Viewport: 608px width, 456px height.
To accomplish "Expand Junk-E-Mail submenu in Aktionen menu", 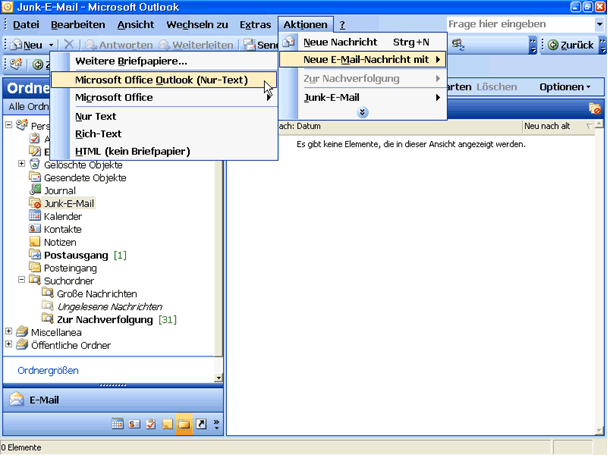I will point(363,97).
